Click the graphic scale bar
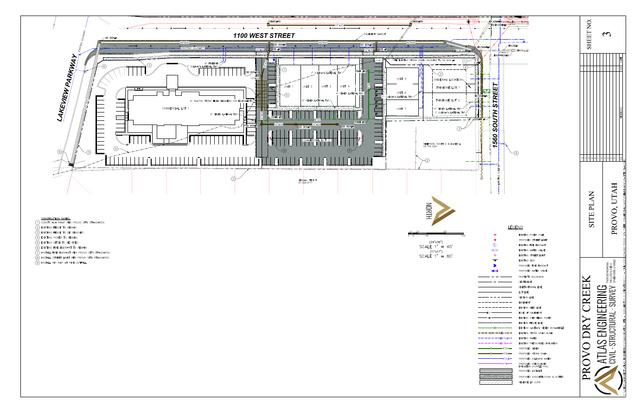Screen dimensions: 640x404 (x=436, y=234)
